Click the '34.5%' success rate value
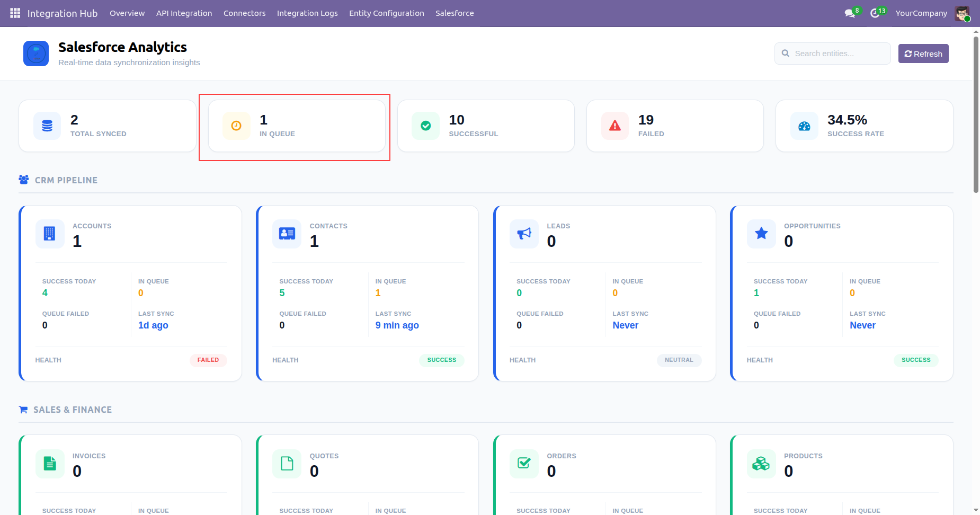980x515 pixels. (x=848, y=120)
